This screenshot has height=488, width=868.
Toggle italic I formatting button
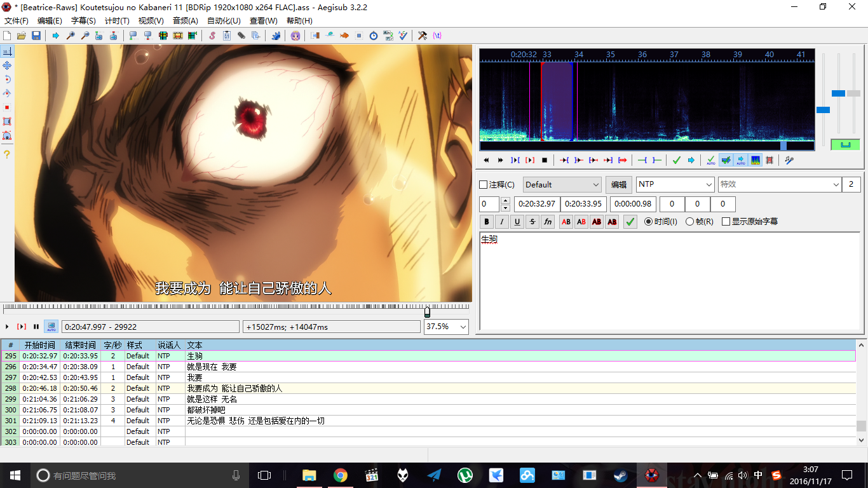[502, 222]
